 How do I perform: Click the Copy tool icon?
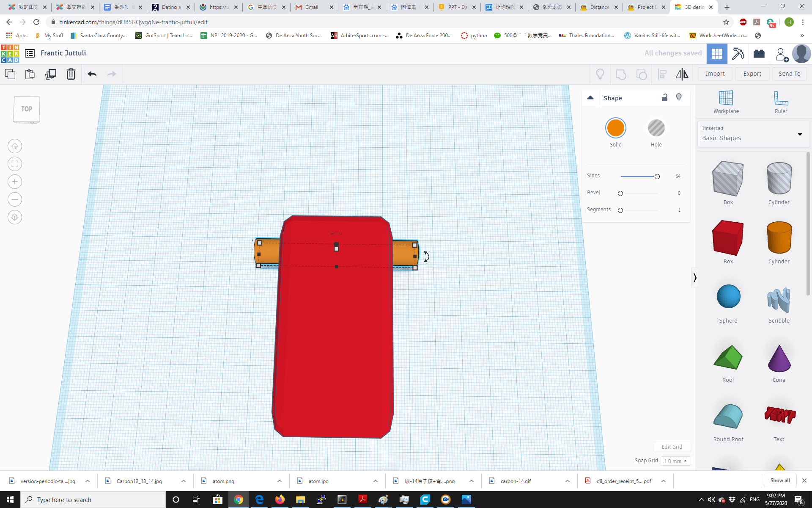(10, 74)
